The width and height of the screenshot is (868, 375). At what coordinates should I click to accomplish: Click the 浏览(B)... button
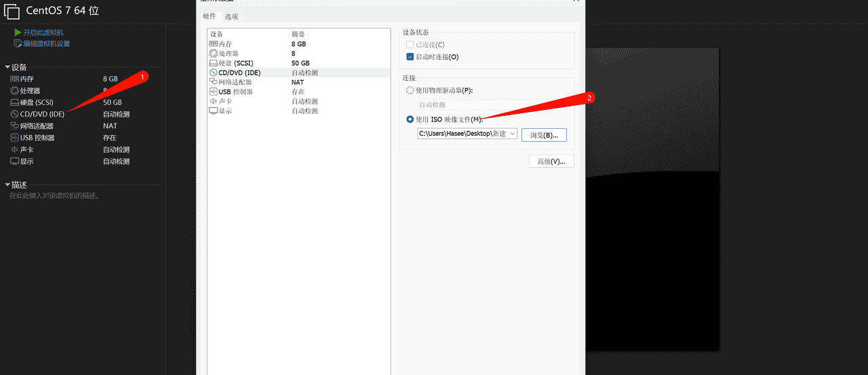click(544, 135)
